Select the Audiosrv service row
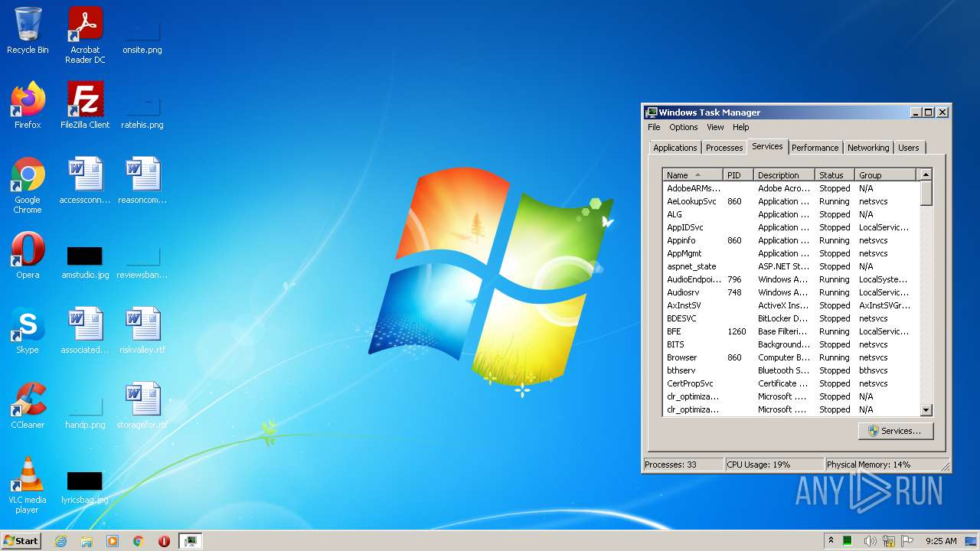This screenshot has width=980, height=551. click(791, 292)
